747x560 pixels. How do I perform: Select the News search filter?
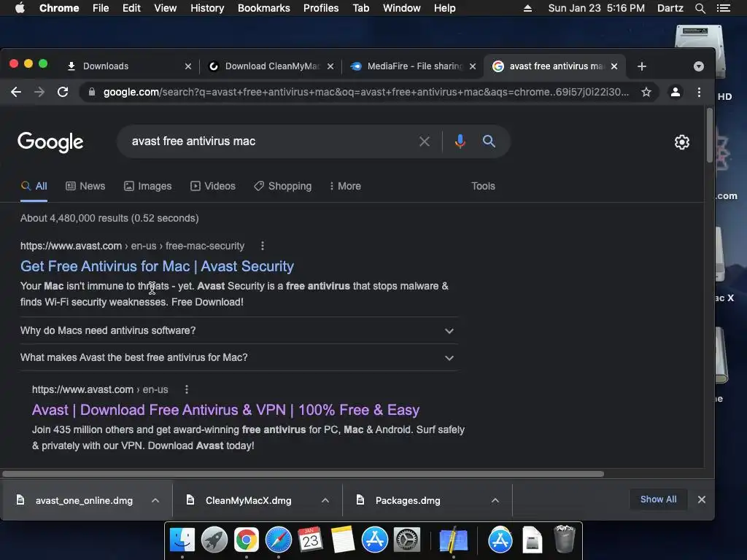click(85, 186)
